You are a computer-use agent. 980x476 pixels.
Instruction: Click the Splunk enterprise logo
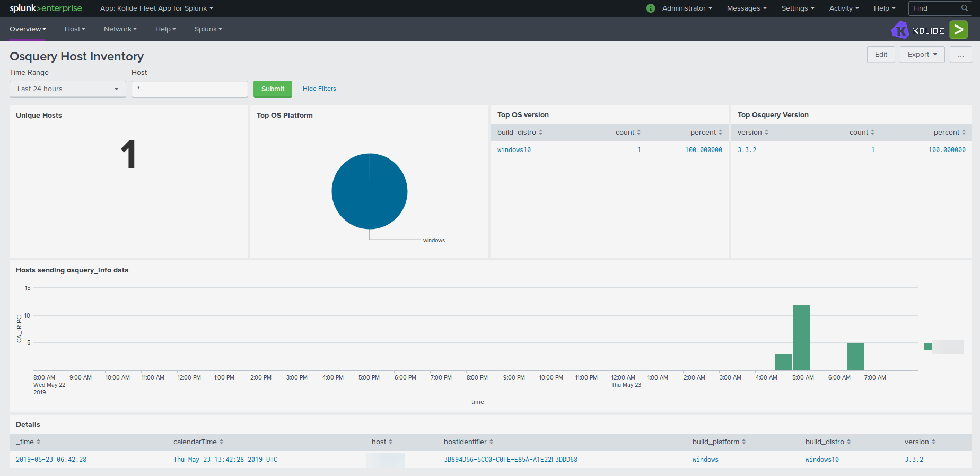point(46,8)
